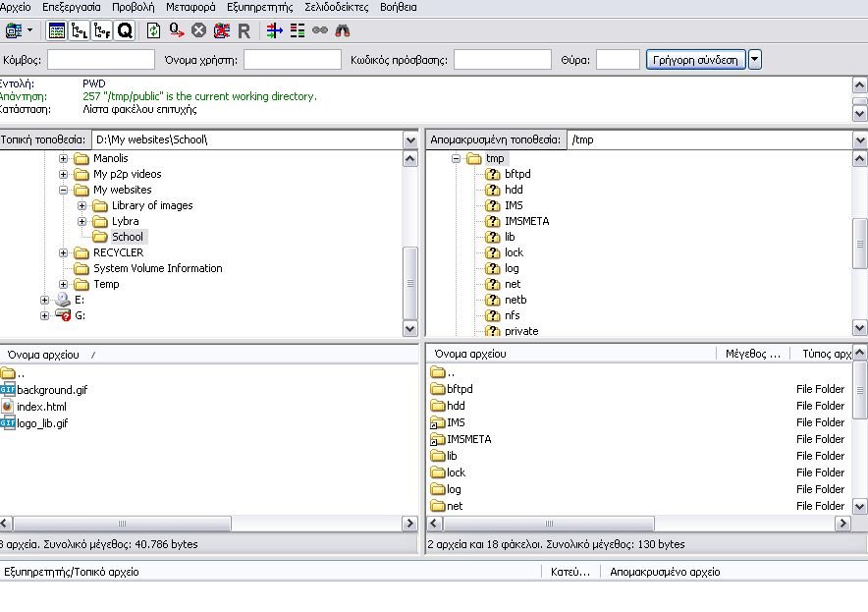This screenshot has height=612, width=868.
Task: Expand the Lybra folder node
Action: pos(81,222)
